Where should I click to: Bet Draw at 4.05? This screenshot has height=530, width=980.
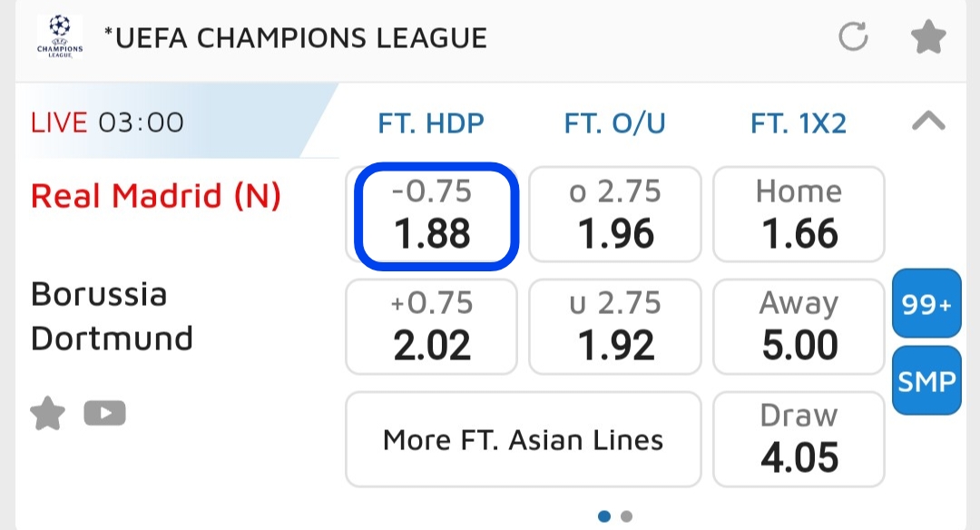coord(799,438)
